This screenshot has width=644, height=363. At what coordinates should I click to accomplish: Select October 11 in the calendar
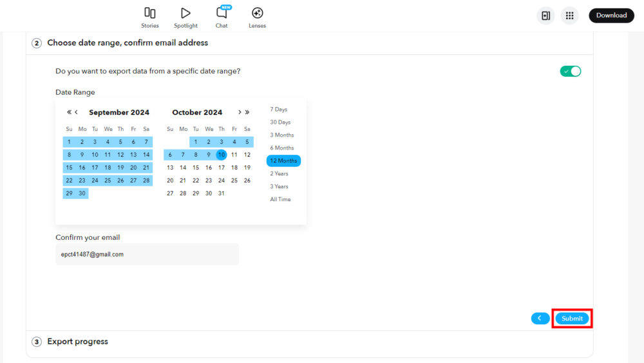pyautogui.click(x=234, y=155)
